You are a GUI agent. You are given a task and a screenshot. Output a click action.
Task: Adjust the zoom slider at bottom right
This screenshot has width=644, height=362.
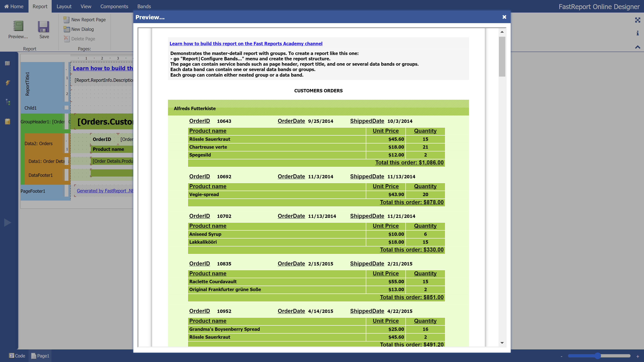598,355
